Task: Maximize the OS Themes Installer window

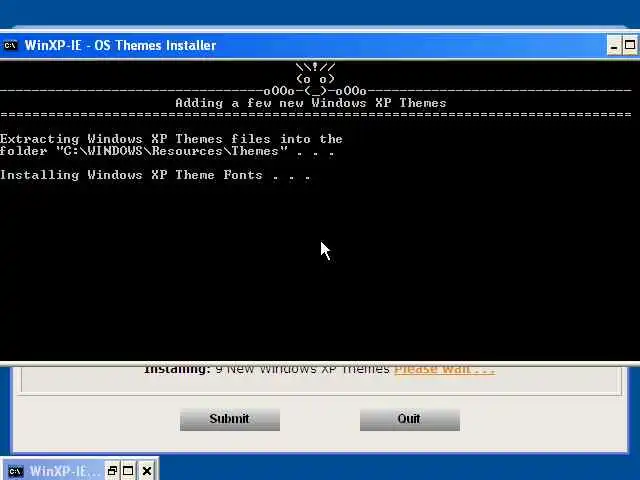Action: point(630,45)
